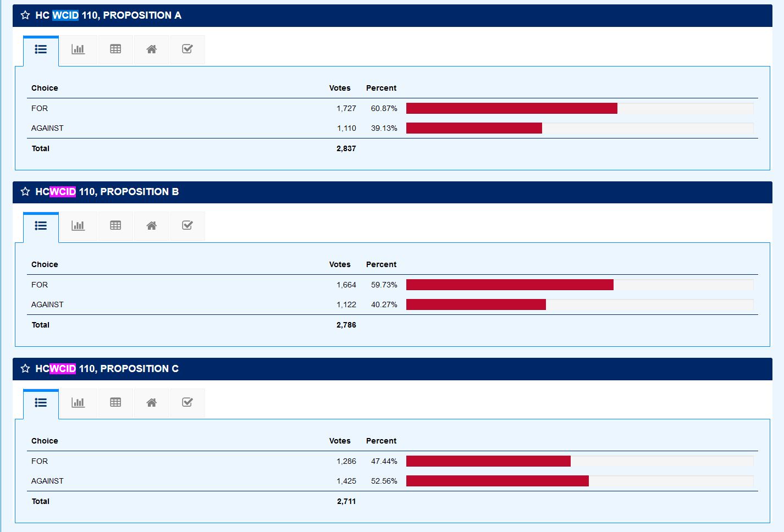Click the home icon tab under Proposition B
Image resolution: width=784 pixels, height=532 pixels.
pos(152,226)
